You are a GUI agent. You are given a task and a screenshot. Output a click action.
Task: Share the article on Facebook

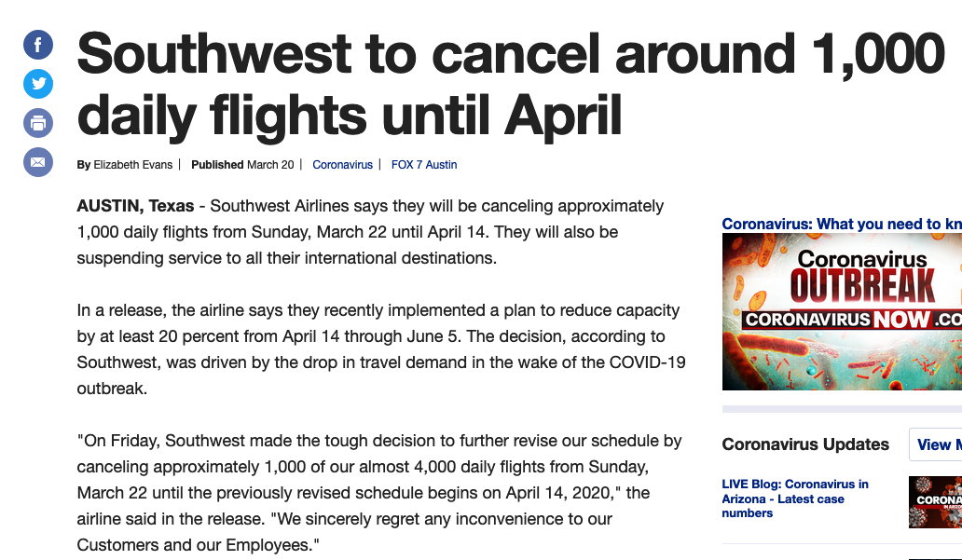[38, 44]
